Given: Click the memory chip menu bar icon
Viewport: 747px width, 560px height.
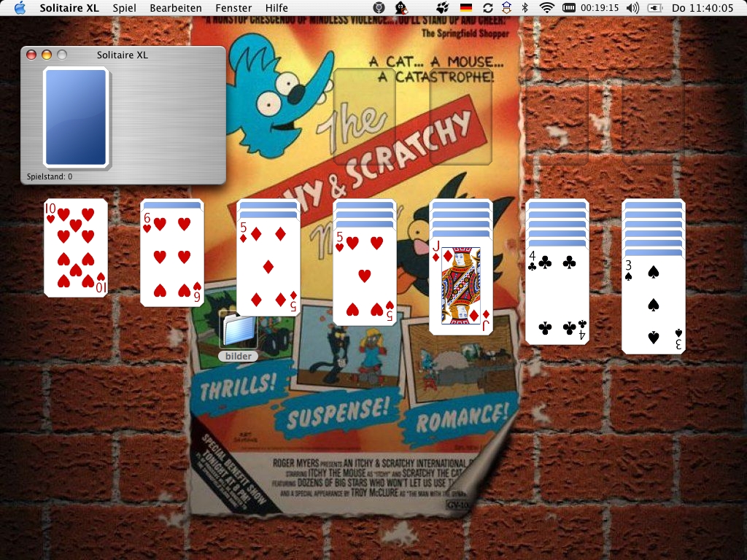Looking at the screenshot, I should 569,7.
